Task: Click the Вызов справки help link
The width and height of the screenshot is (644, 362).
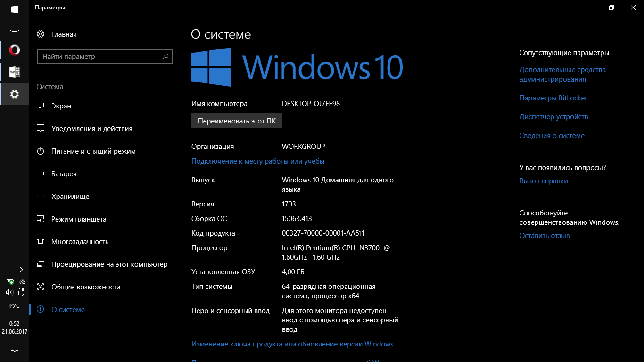Action: point(544,181)
